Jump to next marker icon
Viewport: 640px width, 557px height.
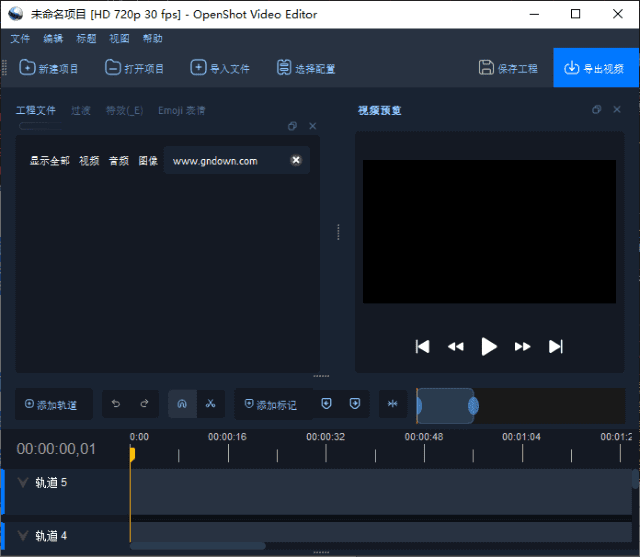click(x=355, y=404)
